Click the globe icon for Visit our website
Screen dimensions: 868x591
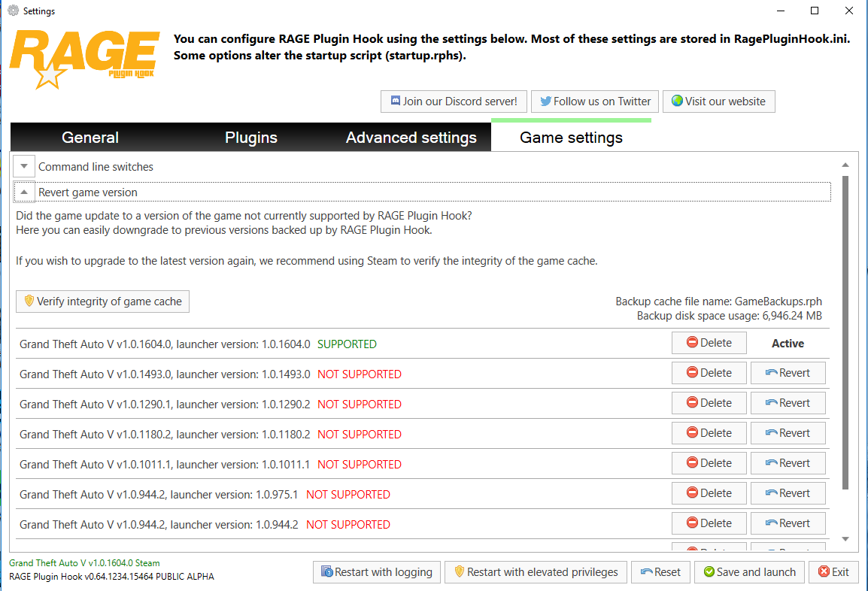(677, 101)
